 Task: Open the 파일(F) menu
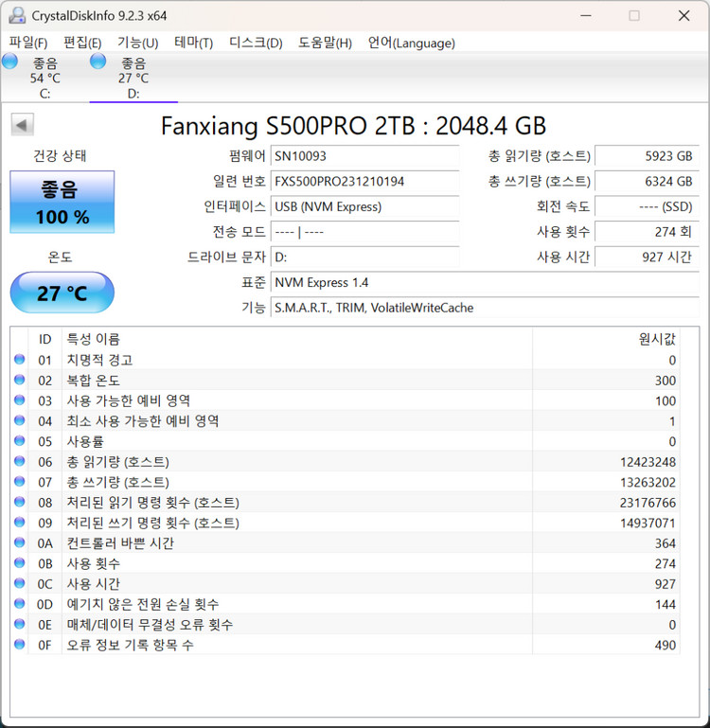click(x=27, y=43)
